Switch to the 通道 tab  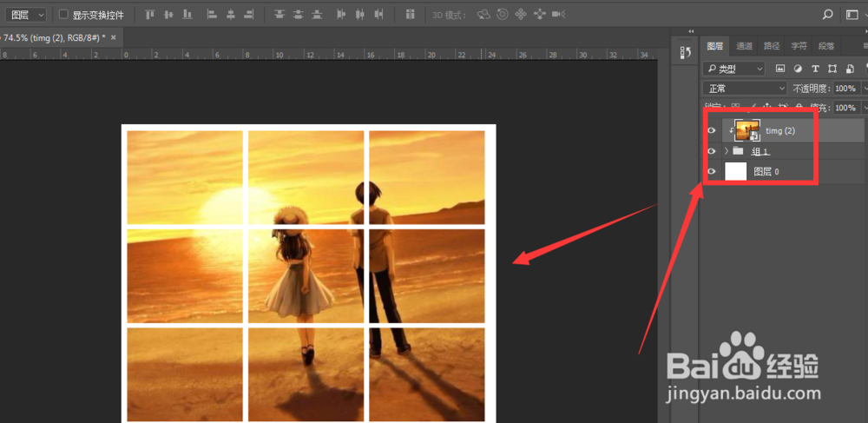pyautogui.click(x=744, y=46)
